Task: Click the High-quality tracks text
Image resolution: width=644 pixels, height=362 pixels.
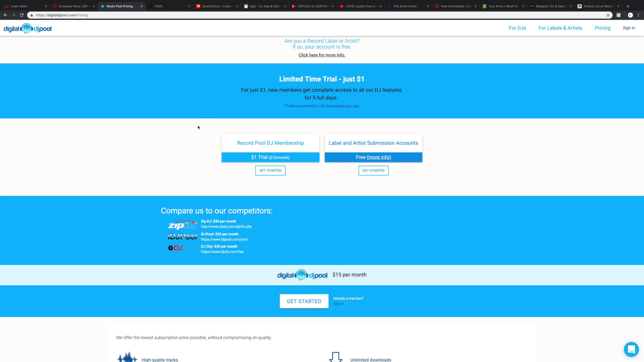Action: (x=160, y=360)
